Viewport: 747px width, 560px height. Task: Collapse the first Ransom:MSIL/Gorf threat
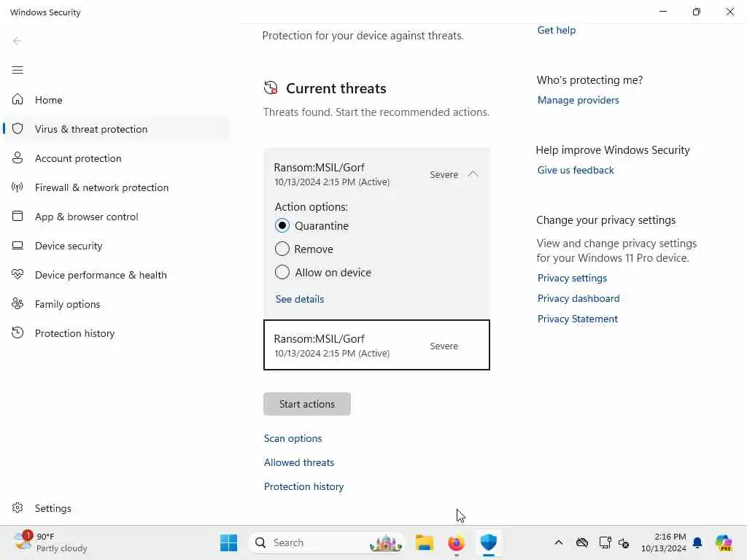(x=473, y=174)
